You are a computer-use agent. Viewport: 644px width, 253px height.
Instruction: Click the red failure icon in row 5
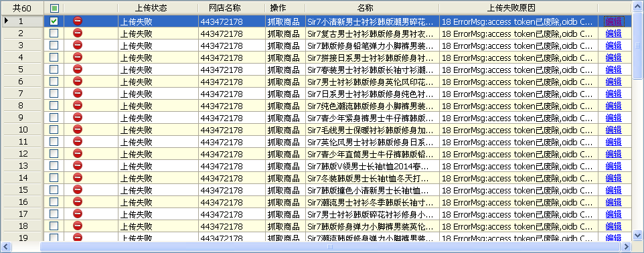tap(78, 69)
